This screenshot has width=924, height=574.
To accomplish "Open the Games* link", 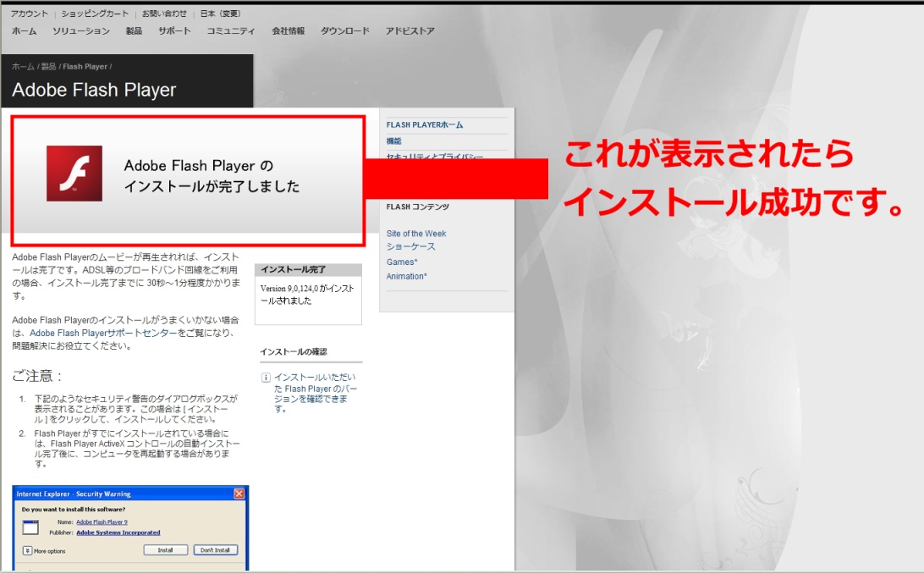I will [402, 262].
